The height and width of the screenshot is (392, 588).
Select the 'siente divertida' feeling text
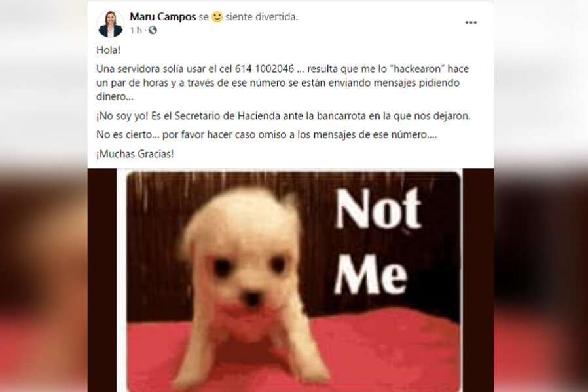tap(261, 17)
